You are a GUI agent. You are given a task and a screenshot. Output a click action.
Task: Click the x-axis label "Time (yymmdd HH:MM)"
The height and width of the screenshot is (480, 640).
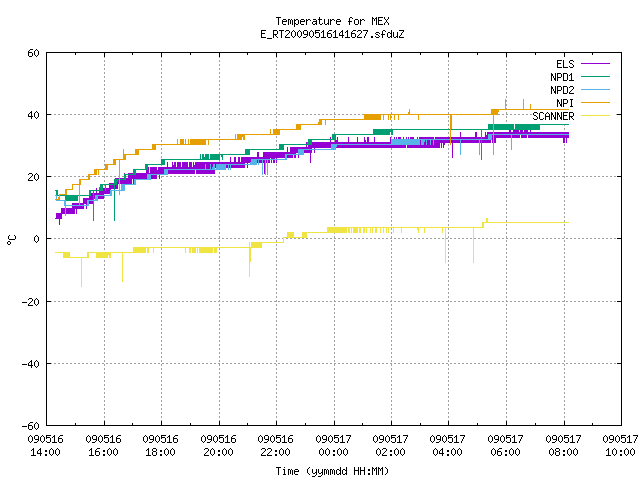pyautogui.click(x=332, y=471)
